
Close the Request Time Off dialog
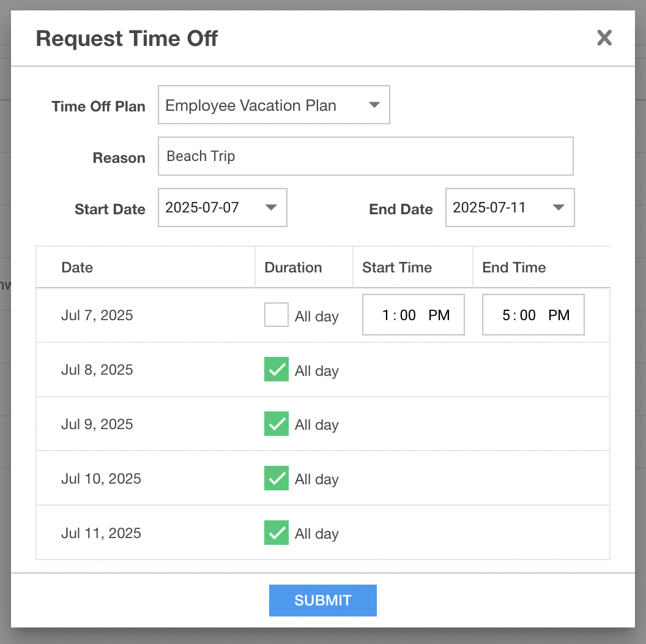(604, 38)
